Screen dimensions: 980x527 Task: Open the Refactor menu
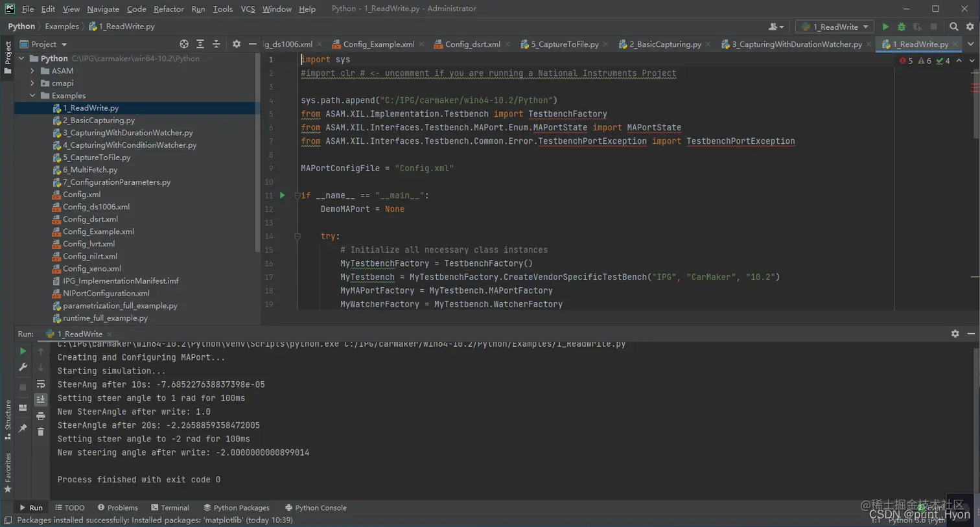(169, 9)
